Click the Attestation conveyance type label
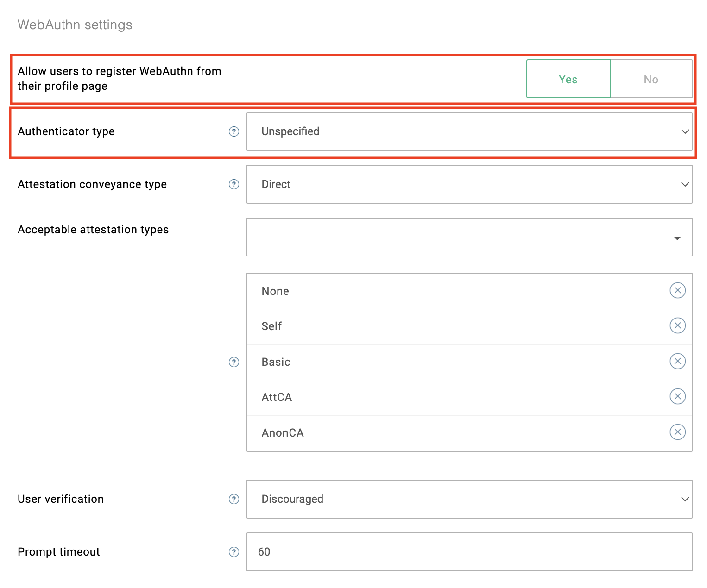 92,184
